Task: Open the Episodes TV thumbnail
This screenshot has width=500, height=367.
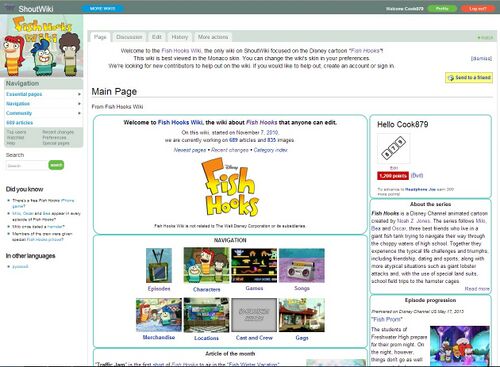Action: [x=159, y=265]
